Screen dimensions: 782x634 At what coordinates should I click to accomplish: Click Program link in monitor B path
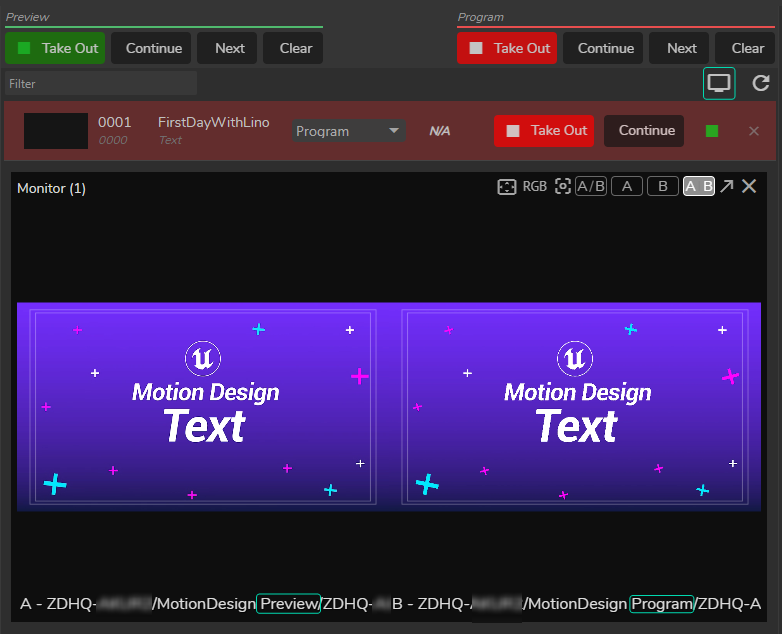[662, 604]
